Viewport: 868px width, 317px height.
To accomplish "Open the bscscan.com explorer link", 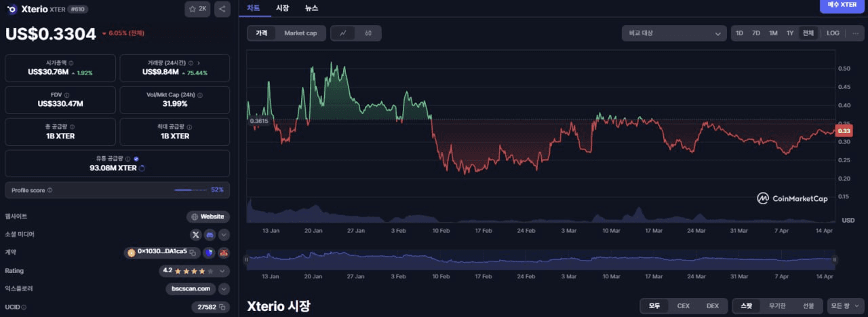I will (x=191, y=289).
